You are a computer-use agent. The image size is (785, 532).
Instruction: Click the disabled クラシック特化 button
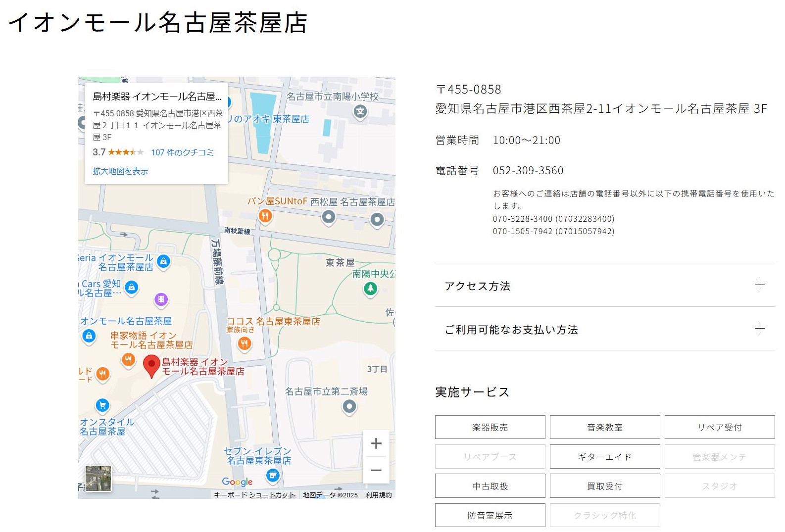coord(605,515)
